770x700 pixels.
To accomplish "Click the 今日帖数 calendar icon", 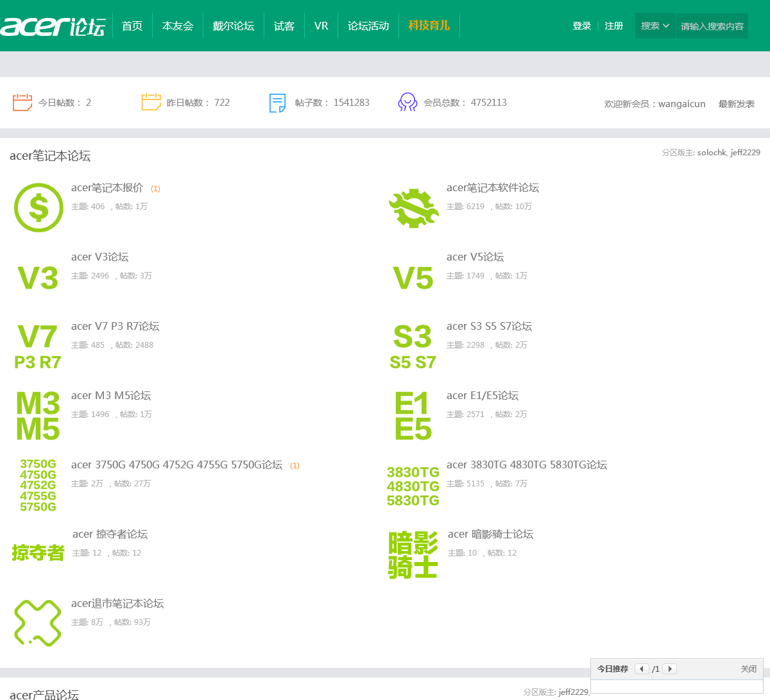I will [x=22, y=103].
